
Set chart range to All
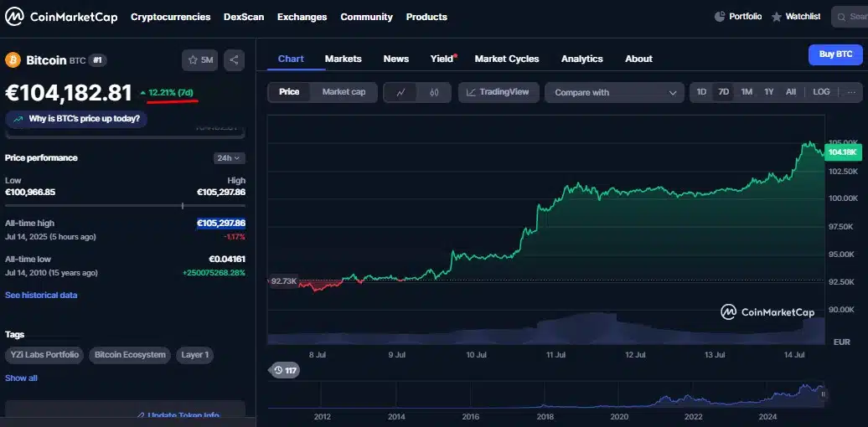click(x=791, y=92)
